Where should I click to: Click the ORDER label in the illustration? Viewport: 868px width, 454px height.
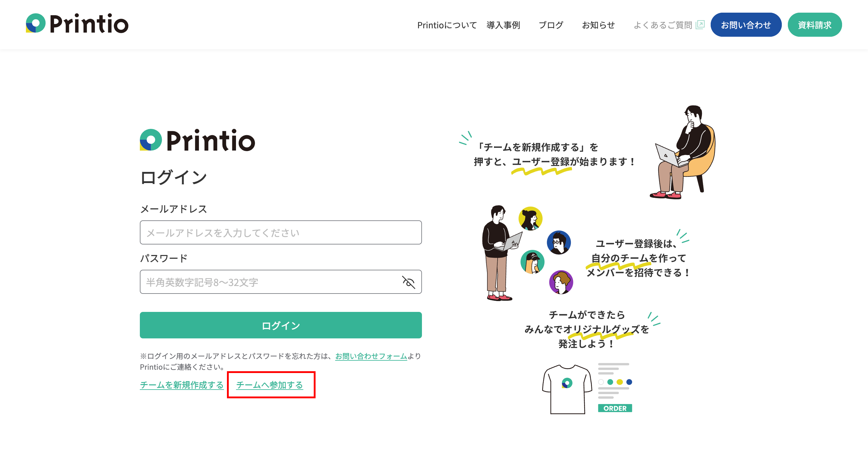[615, 408]
